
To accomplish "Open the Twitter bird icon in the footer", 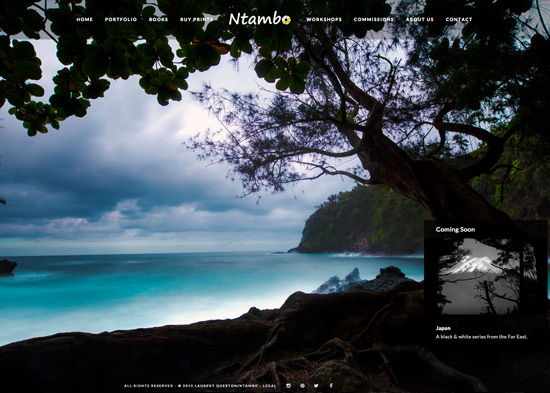I will 316,386.
